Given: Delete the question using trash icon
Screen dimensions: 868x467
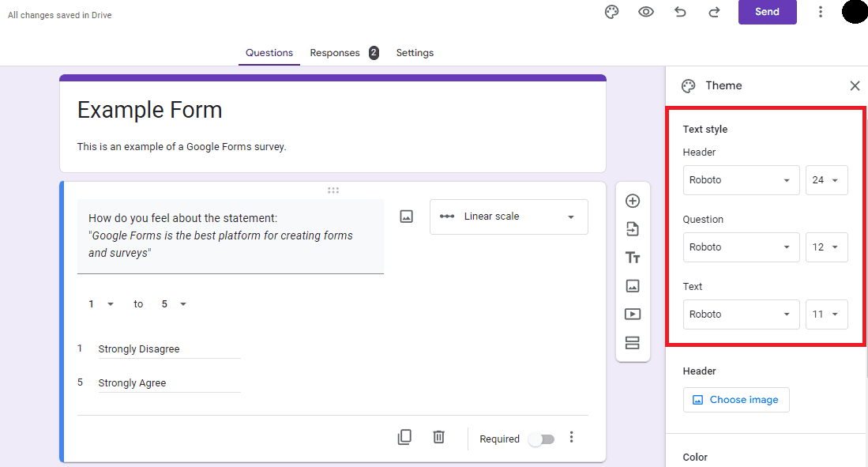Looking at the screenshot, I should (x=438, y=437).
